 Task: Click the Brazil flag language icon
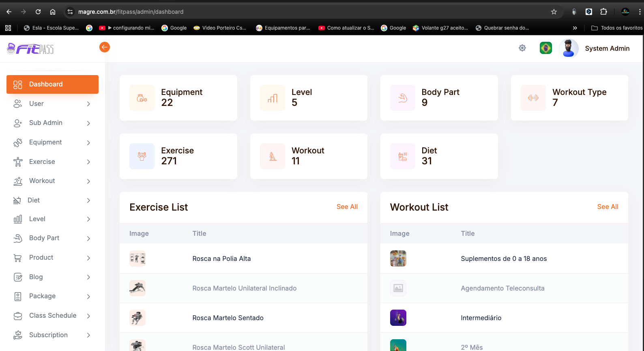(x=546, y=48)
